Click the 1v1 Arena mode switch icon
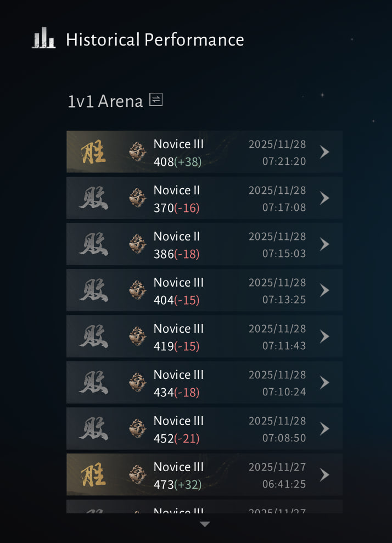392x543 pixels. pyautogui.click(x=156, y=100)
